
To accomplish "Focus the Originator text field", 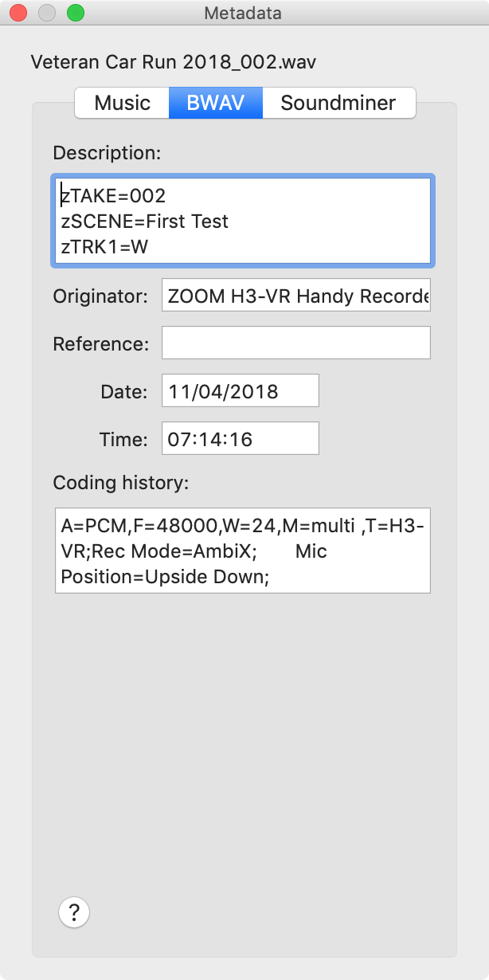I will (x=295, y=296).
